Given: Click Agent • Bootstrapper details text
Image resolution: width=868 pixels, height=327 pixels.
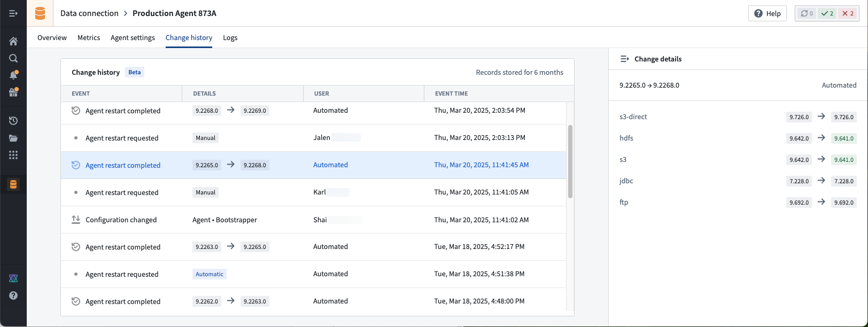Looking at the screenshot, I should (x=224, y=220).
